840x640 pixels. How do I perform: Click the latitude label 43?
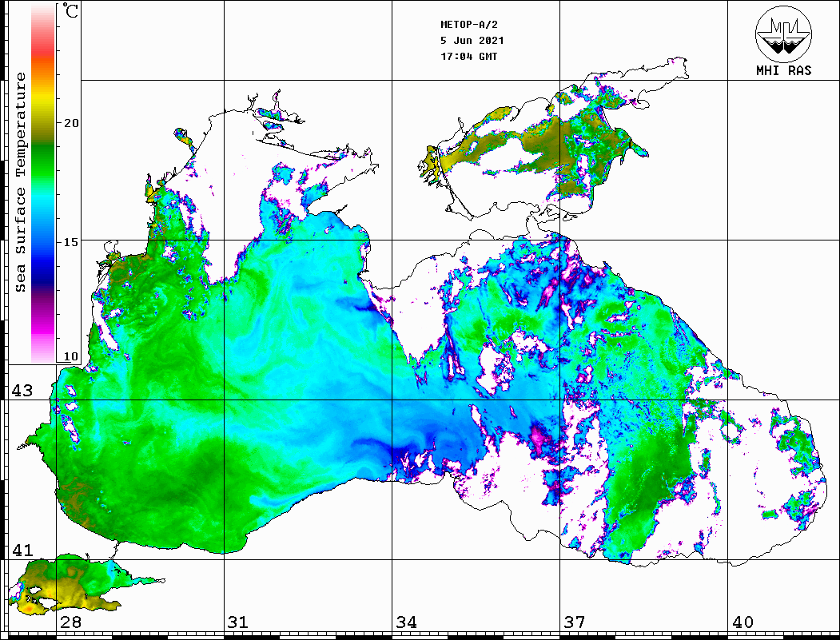tap(22, 391)
